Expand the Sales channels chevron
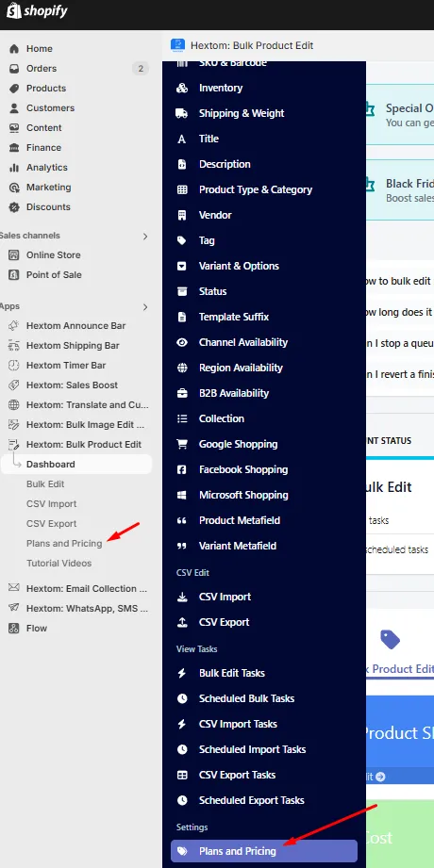 145,237
